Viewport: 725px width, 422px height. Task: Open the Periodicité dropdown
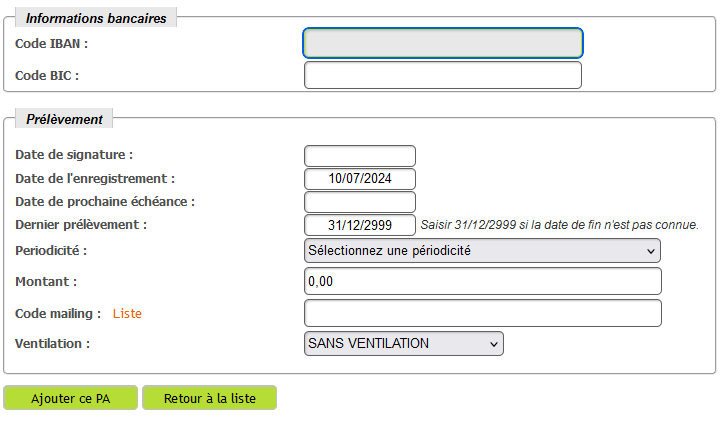(x=482, y=250)
